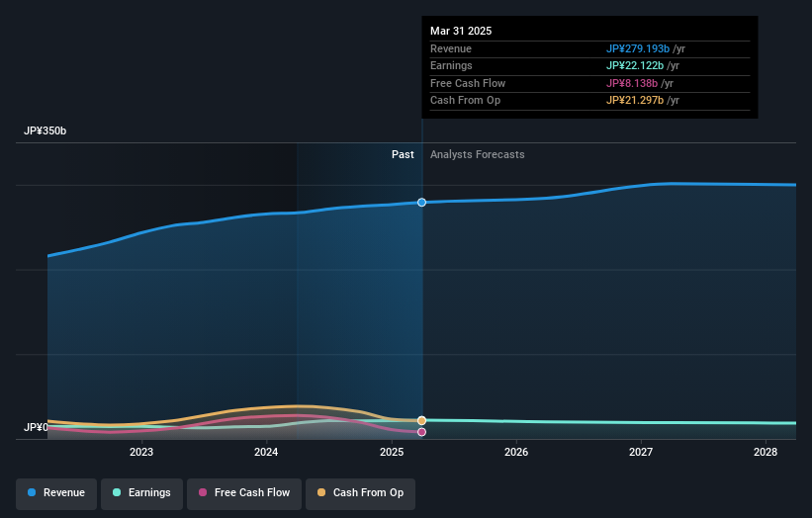812x518 pixels.
Task: Select the 2026 x-axis label
Action: click(516, 453)
